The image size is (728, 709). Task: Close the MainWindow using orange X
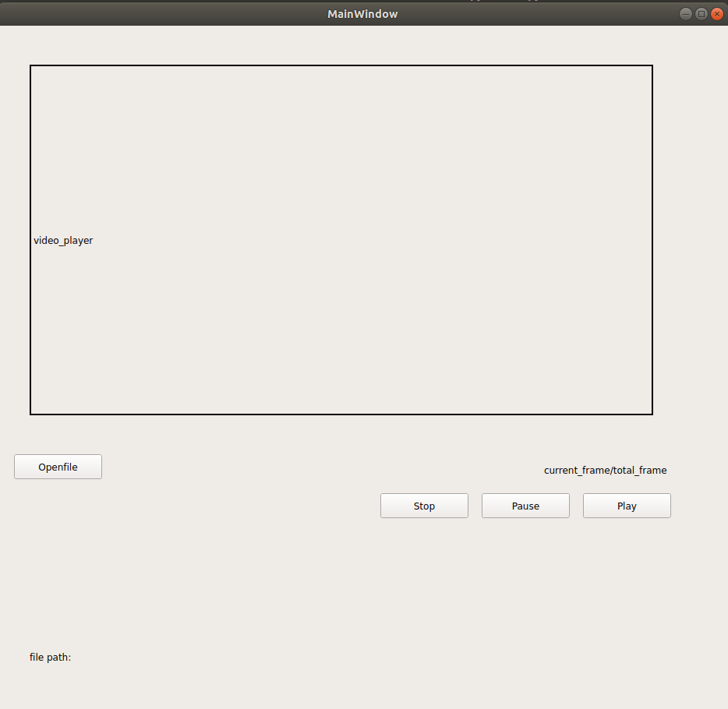[716, 14]
